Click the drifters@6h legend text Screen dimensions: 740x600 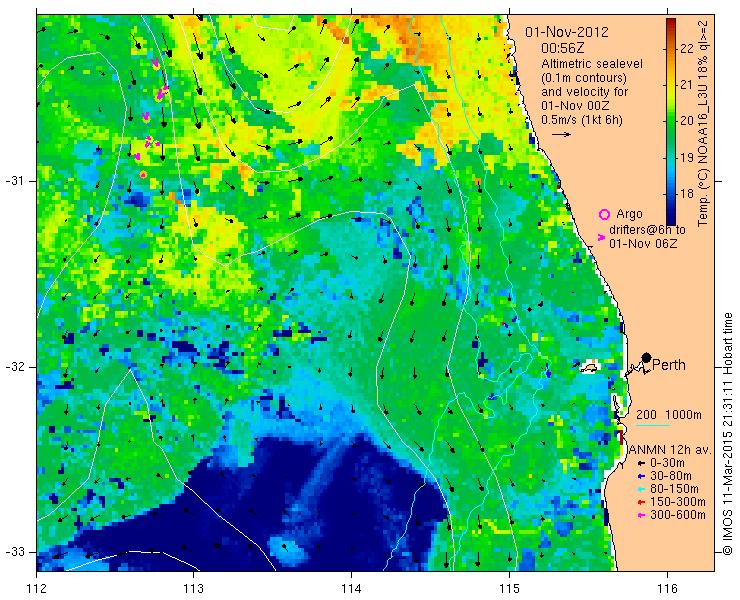point(647,230)
